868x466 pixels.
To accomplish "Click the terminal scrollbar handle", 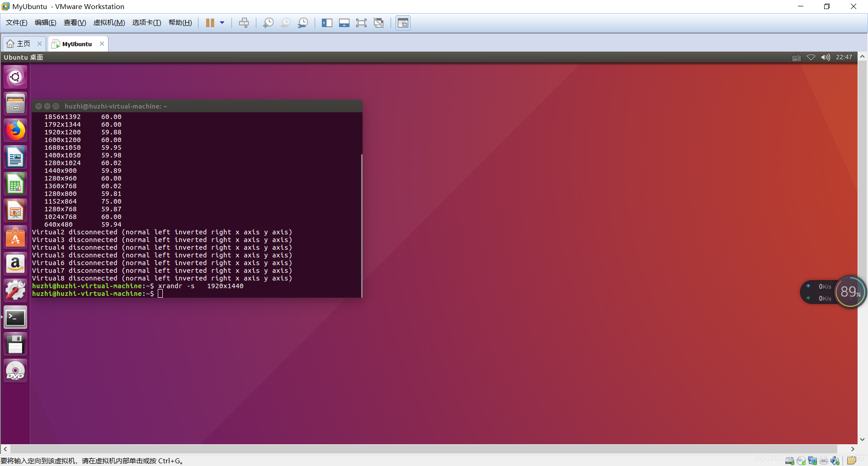I will coord(362,225).
